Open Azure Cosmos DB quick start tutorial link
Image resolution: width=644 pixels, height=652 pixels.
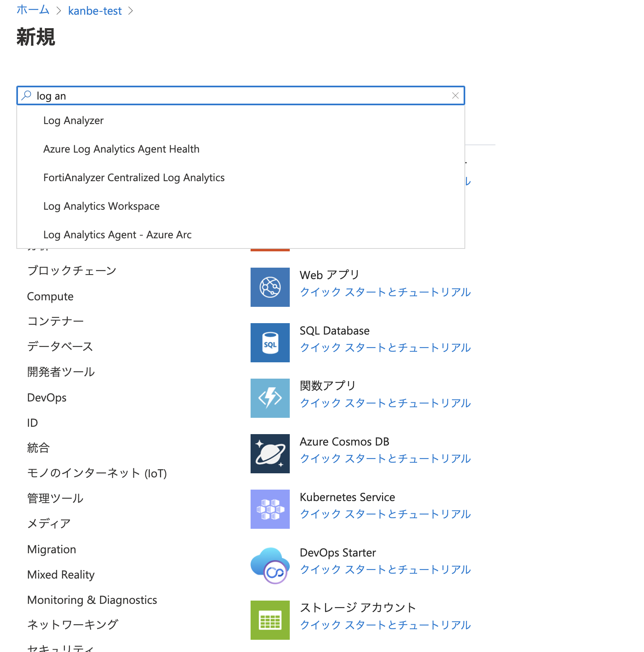click(385, 459)
